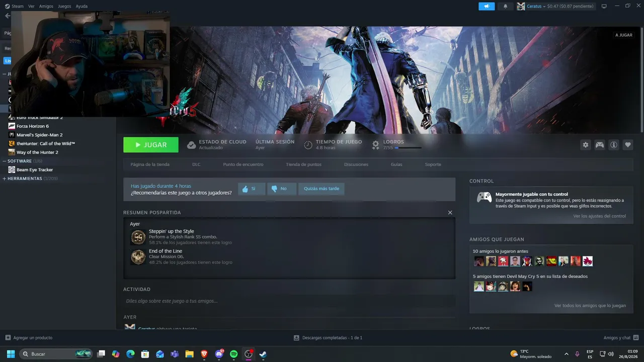644x362 pixels.
Task: Click first friend avatar who played before
Action: pyautogui.click(x=479, y=261)
